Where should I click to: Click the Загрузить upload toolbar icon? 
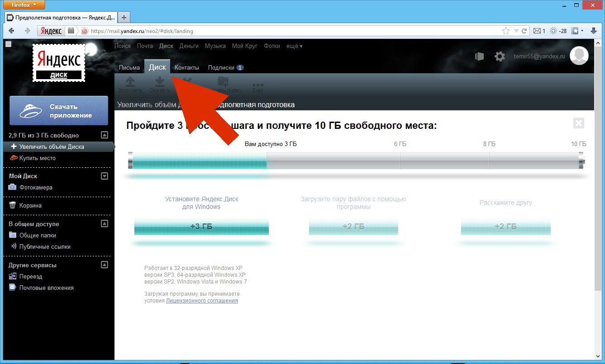(x=130, y=85)
